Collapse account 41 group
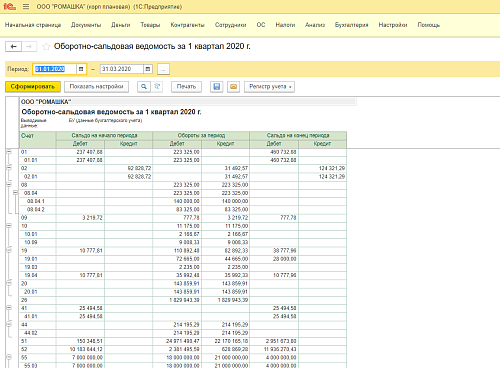 (9, 308)
